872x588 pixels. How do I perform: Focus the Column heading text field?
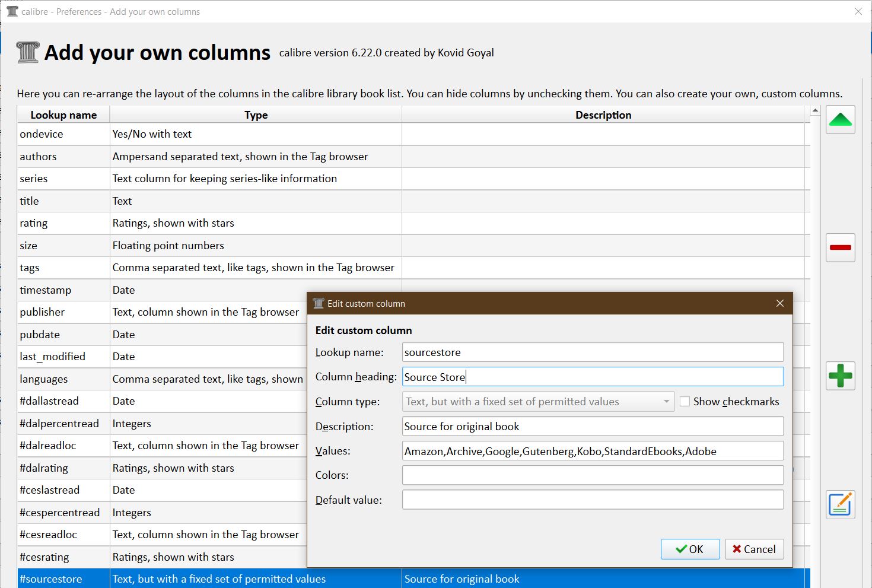pyautogui.click(x=592, y=377)
